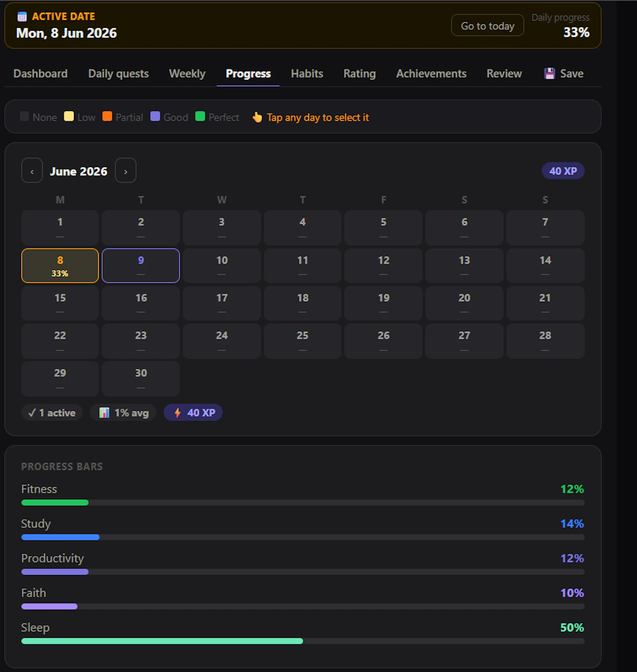The height and width of the screenshot is (672, 637).
Task: Select day 14 in the calendar
Action: click(545, 265)
